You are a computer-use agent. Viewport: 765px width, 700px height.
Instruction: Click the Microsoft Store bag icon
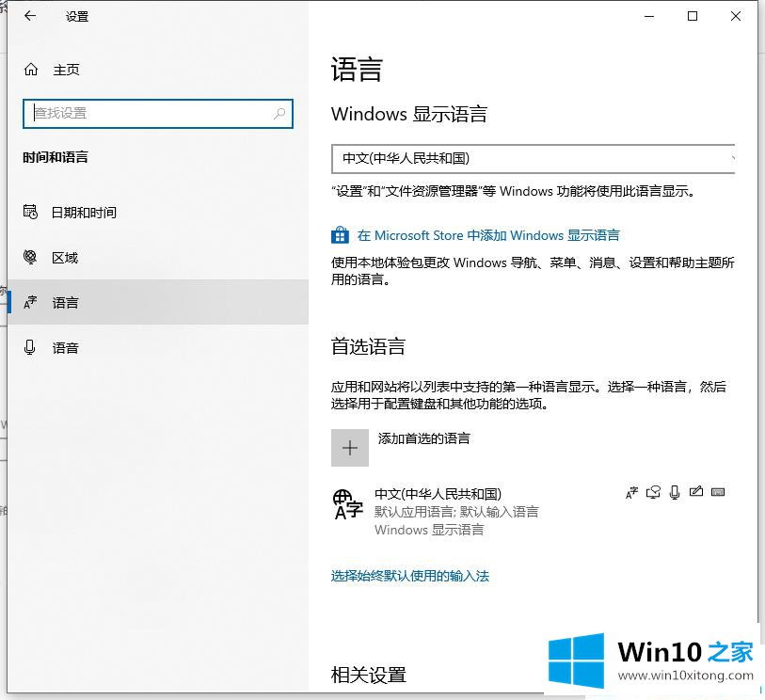click(340, 234)
